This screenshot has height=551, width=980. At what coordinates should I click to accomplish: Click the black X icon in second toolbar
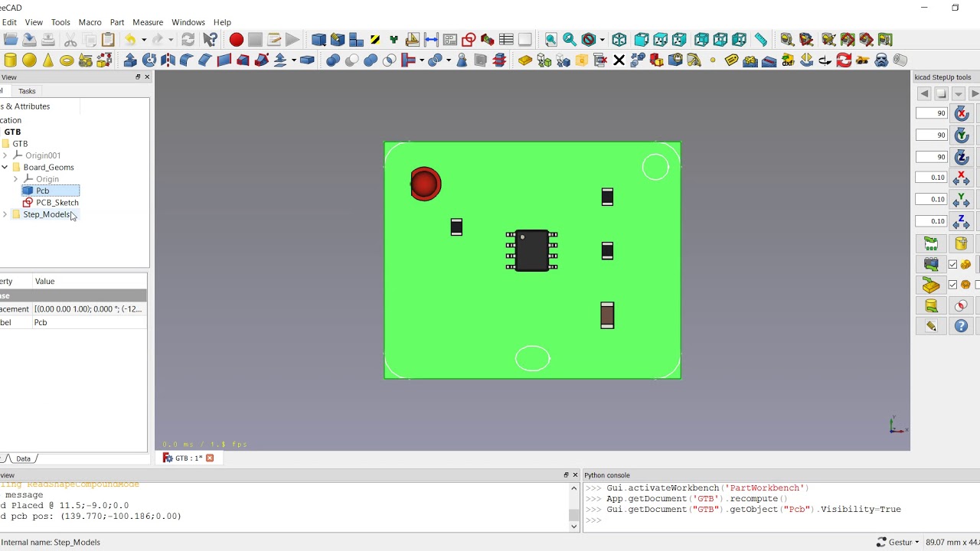(x=619, y=60)
